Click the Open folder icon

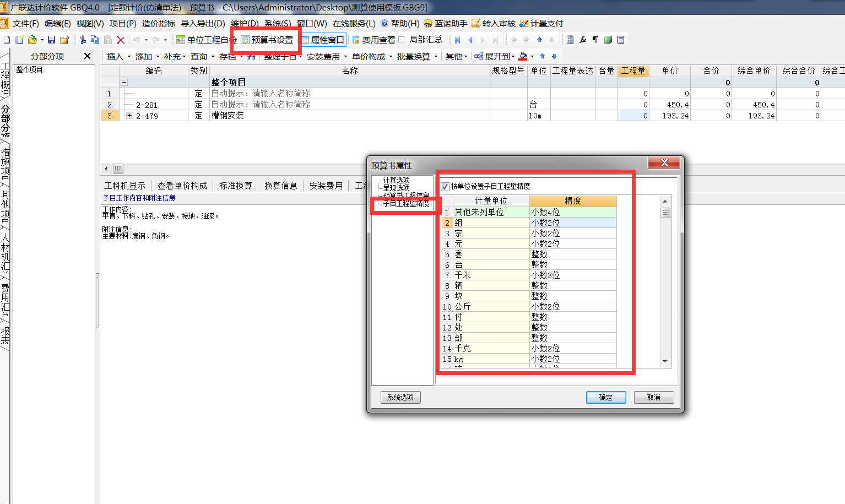click(32, 40)
